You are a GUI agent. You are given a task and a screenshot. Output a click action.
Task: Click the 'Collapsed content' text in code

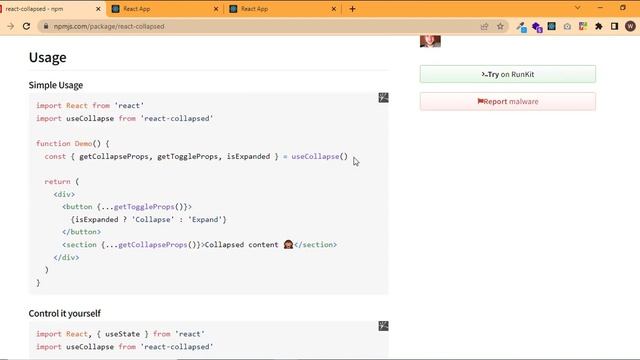click(x=241, y=244)
